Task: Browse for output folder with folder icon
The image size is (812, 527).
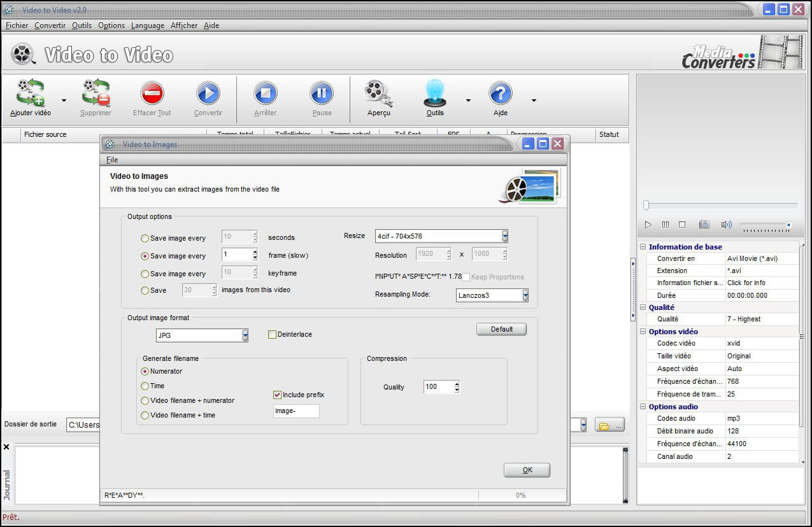Action: tap(610, 425)
